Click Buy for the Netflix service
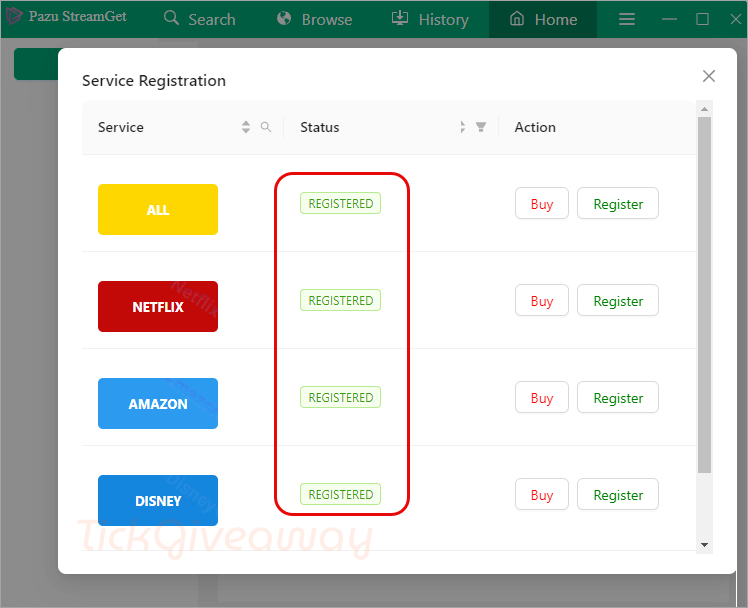Viewport: 748px width, 608px height. click(x=542, y=300)
